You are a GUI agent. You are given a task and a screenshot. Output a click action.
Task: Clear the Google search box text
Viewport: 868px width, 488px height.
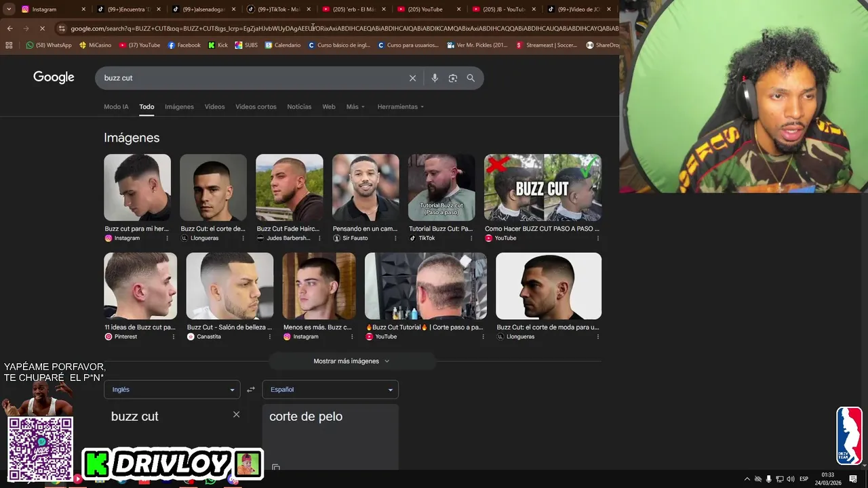click(x=412, y=78)
